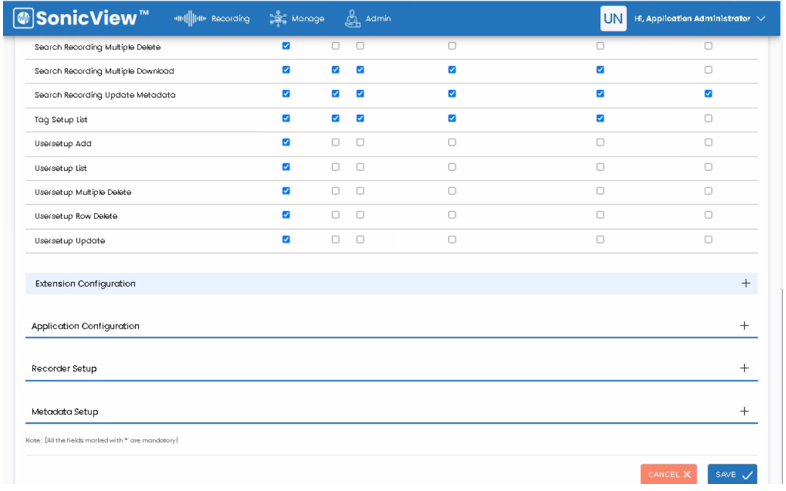This screenshot has width=786, height=491.
Task: Click the 'Search Recording Update Metadata' label
Action: 105,95
